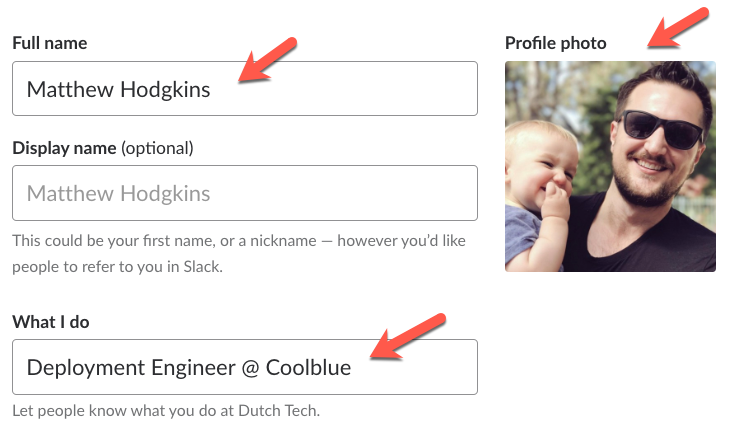Click the nickname hint text mentioning Slack
The width and height of the screenshot is (739, 424).
(x=238, y=254)
